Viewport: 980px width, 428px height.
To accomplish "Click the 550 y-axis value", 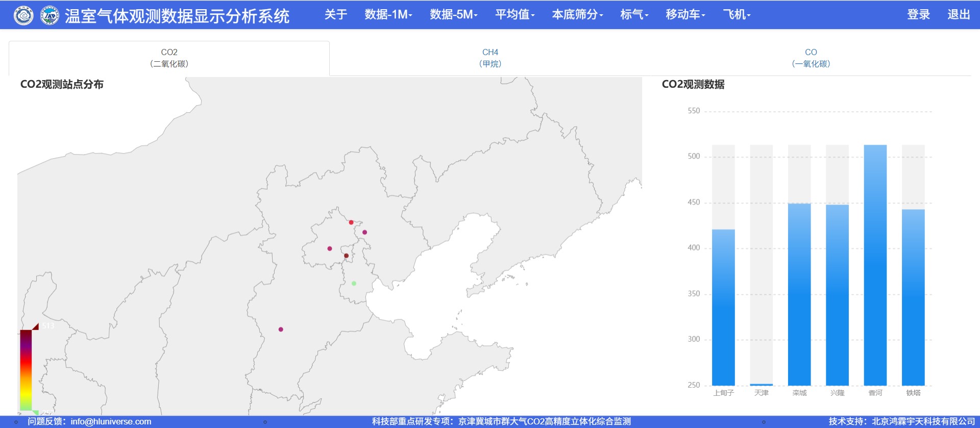I will [694, 111].
